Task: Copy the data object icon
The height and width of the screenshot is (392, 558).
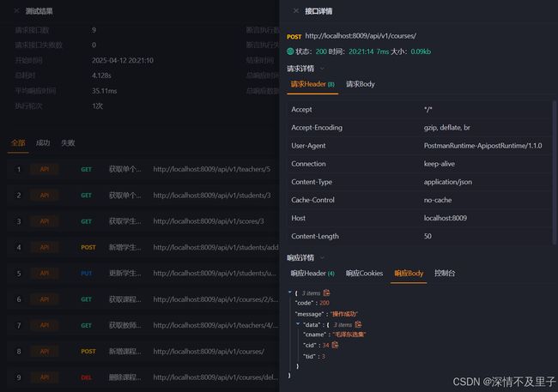Action: 358,324
